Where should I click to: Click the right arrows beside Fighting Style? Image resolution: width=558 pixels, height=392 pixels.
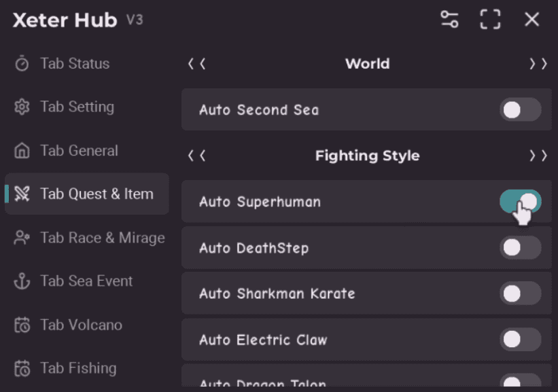click(x=538, y=155)
